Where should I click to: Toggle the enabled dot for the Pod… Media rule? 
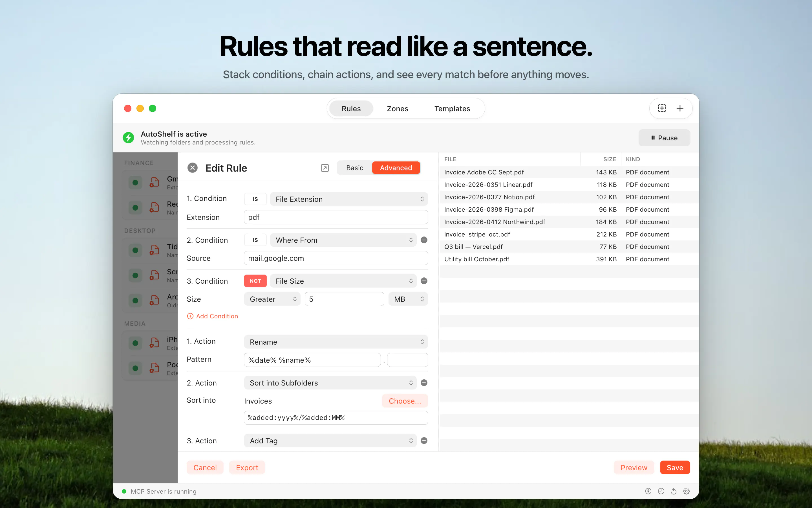(135, 368)
